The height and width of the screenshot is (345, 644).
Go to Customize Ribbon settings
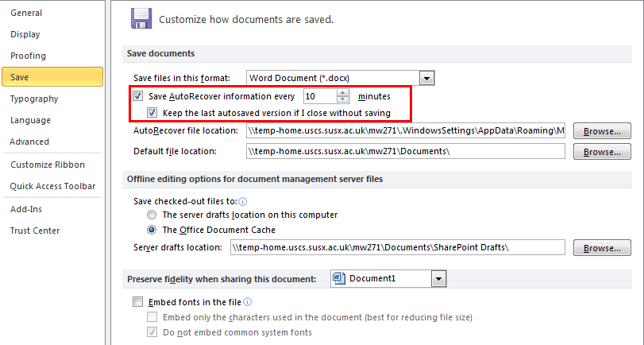46,165
